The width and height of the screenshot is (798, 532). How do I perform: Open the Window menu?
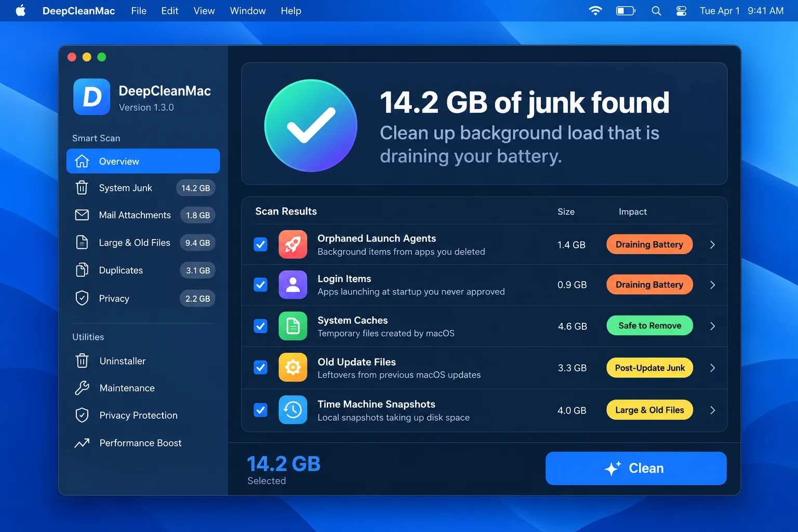pyautogui.click(x=248, y=10)
